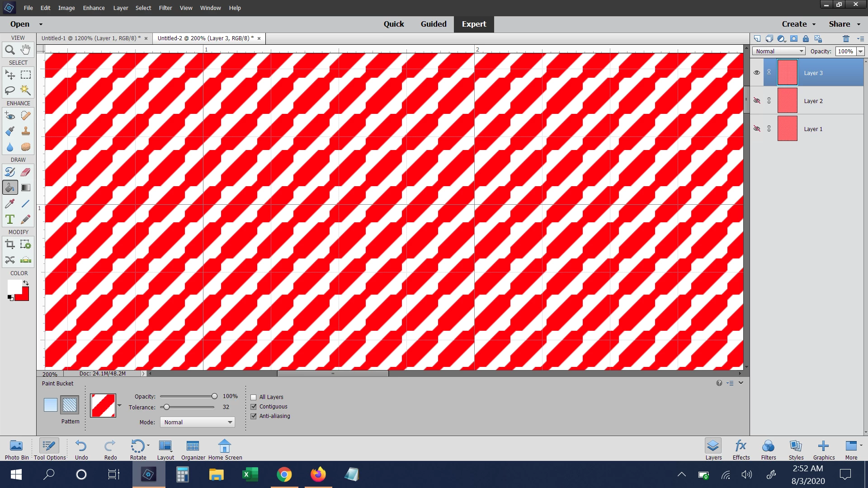868x488 pixels.
Task: Uncheck the Contiguous option
Action: point(254,407)
